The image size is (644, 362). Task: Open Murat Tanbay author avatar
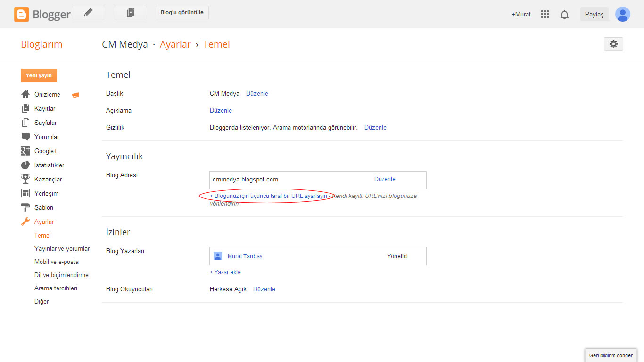point(218,256)
